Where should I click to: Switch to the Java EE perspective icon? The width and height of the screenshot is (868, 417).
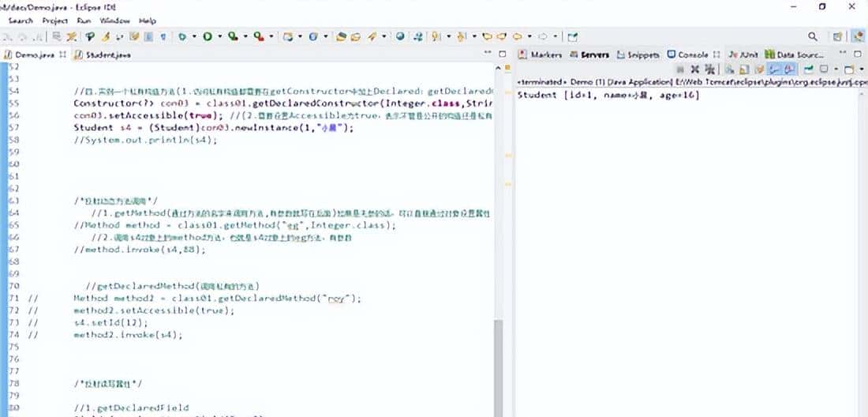(858, 36)
